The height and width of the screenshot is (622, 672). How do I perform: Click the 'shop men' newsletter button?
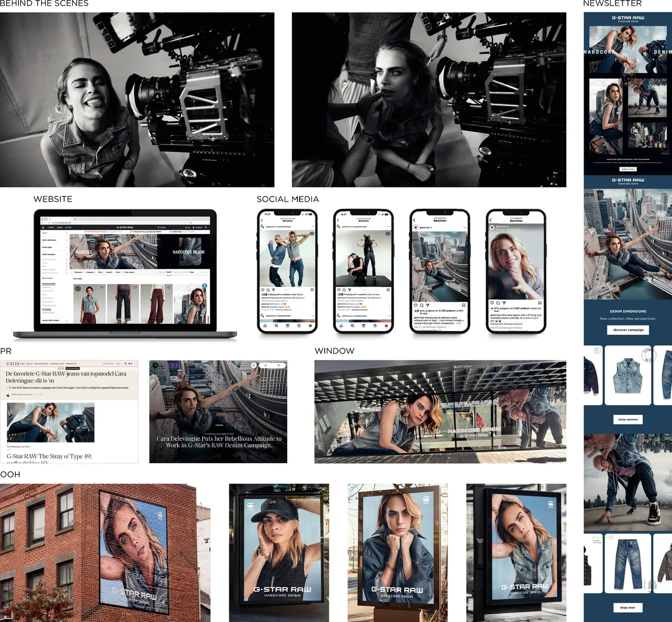coord(627,607)
